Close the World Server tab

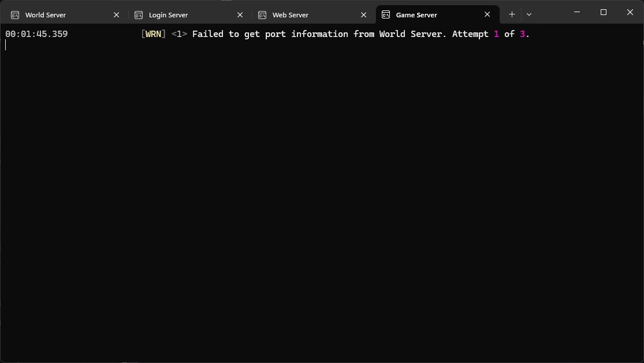117,15
